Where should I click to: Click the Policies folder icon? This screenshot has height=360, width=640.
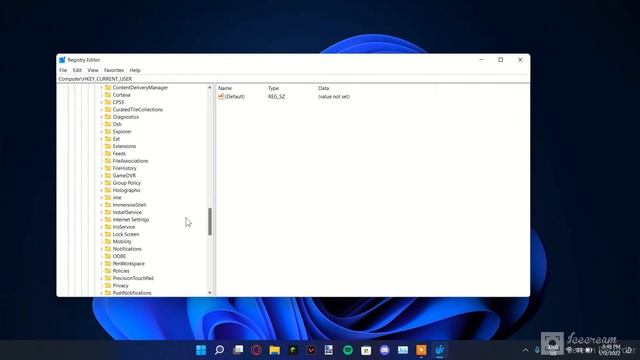[x=108, y=271]
